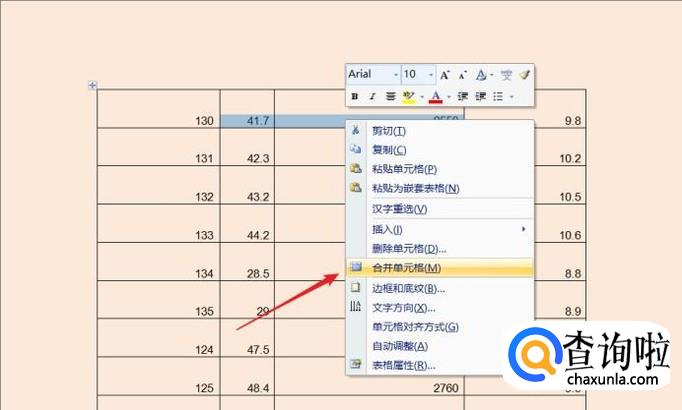Click the cell containing 42.3

(x=247, y=147)
